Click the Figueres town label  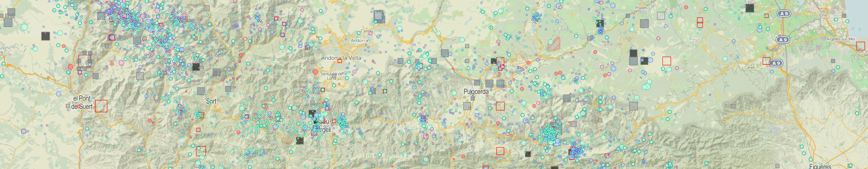coord(820,166)
